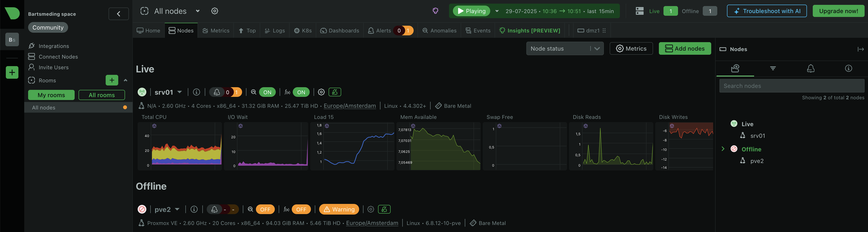868x232 pixels.
Task: Open the Dashboards tab
Action: tap(340, 30)
